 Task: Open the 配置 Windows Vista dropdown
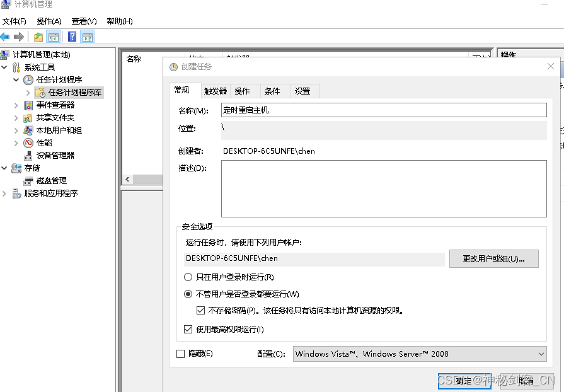tap(420, 354)
